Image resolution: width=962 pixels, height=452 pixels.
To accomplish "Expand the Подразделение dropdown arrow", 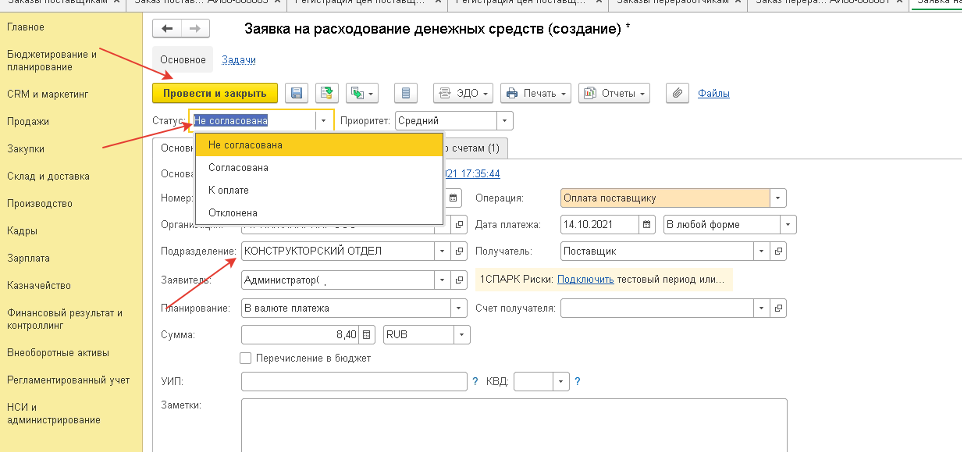I will pyautogui.click(x=443, y=251).
